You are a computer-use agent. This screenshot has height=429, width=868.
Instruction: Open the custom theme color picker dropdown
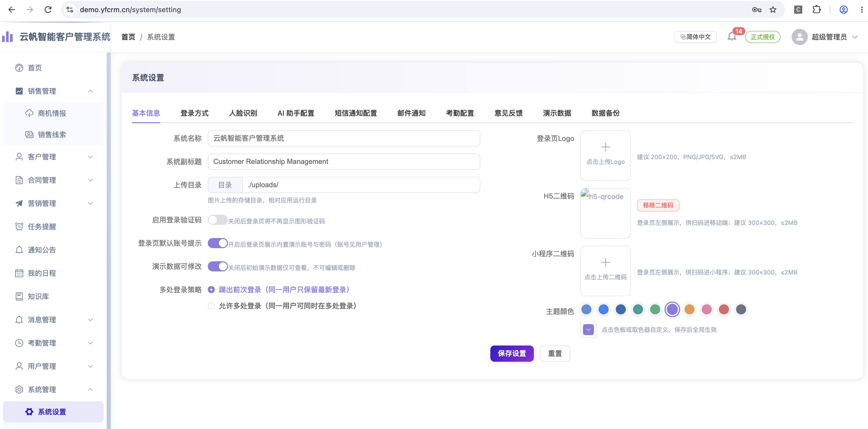click(588, 330)
